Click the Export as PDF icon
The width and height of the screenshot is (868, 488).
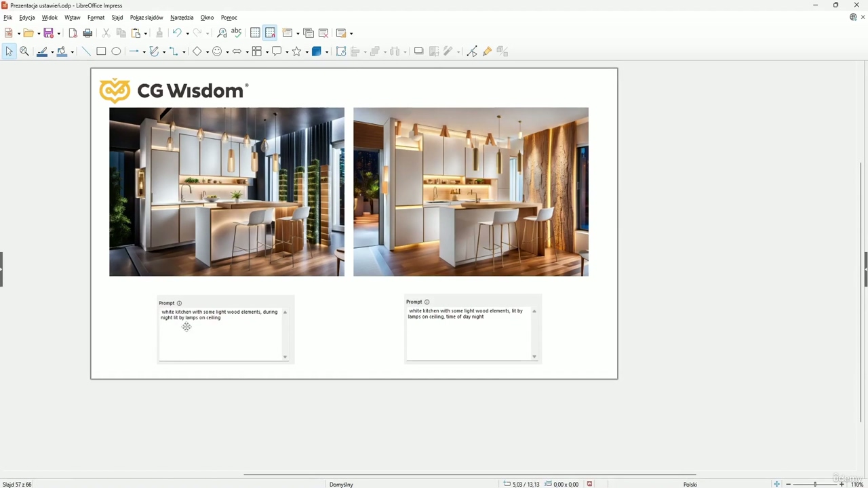tap(73, 33)
